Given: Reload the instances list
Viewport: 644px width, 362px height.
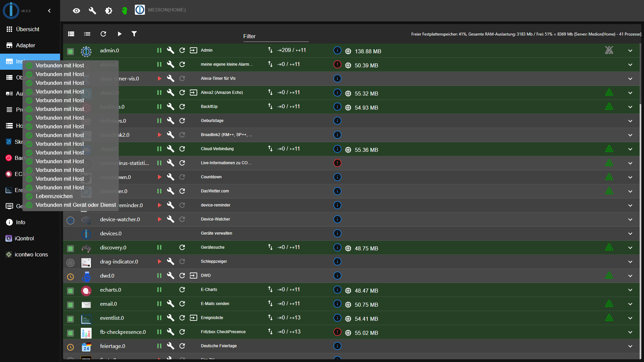Looking at the screenshot, I should [x=103, y=34].
